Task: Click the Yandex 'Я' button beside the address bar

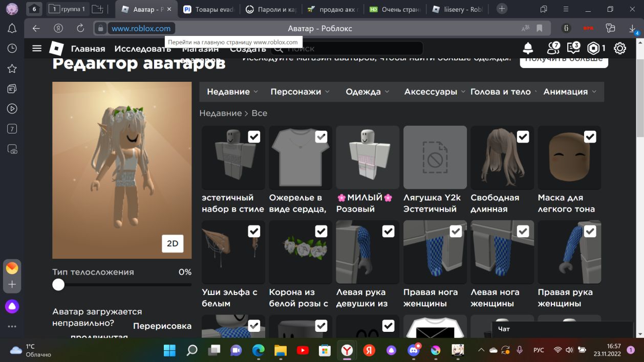Action: coord(58,28)
